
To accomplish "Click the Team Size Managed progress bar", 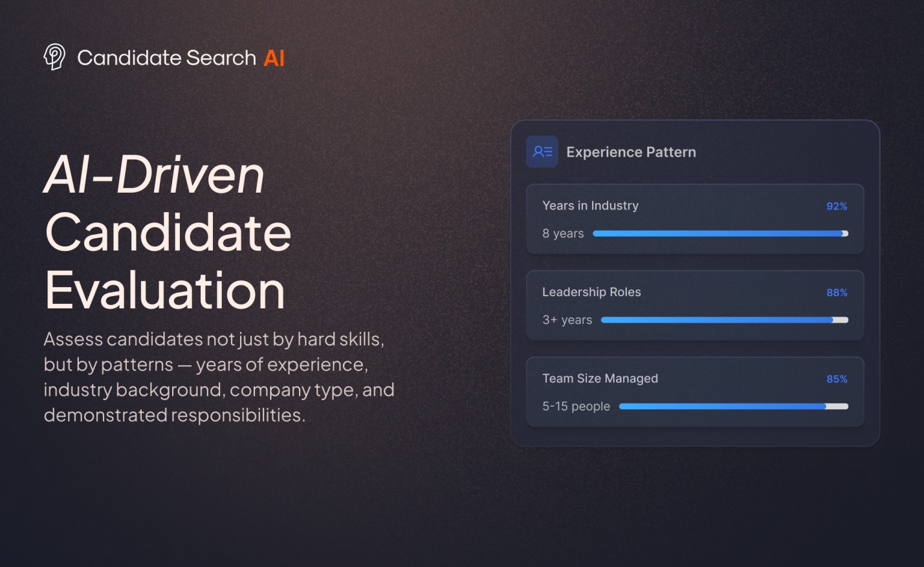I will pyautogui.click(x=734, y=407).
